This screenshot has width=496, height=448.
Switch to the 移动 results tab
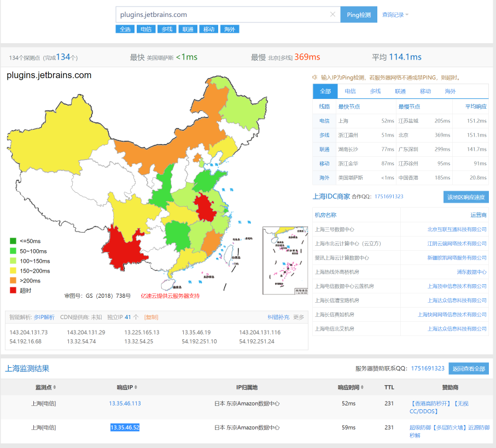pyautogui.click(x=425, y=91)
